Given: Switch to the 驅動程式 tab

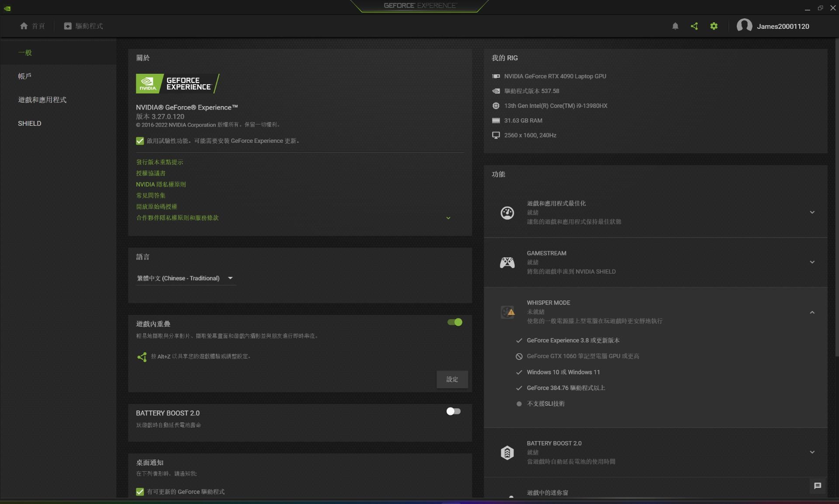Looking at the screenshot, I should coord(84,26).
